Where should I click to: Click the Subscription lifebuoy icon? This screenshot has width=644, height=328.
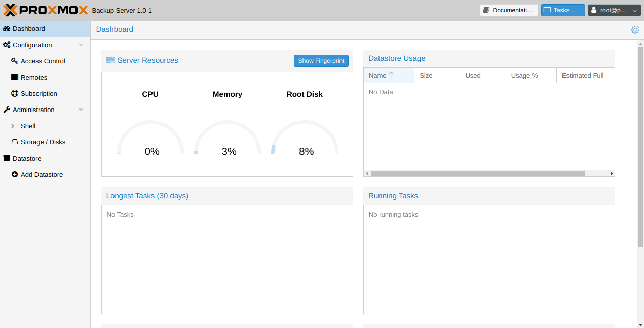click(15, 93)
